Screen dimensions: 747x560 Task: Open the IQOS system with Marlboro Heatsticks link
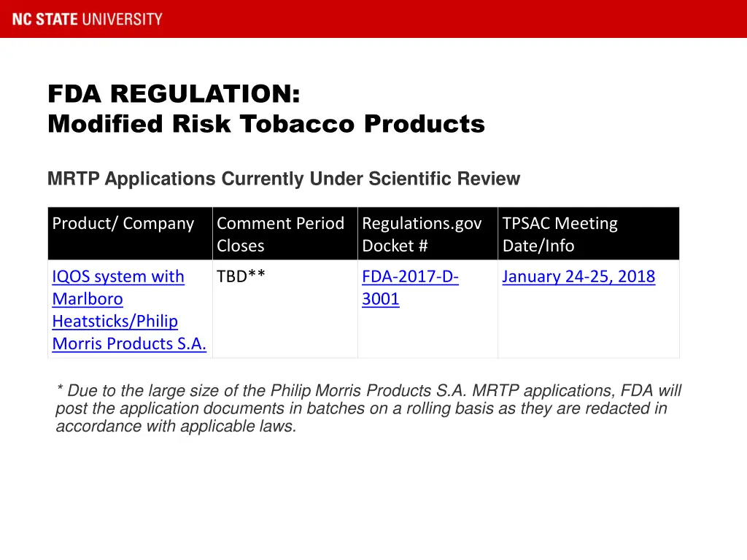(x=118, y=277)
